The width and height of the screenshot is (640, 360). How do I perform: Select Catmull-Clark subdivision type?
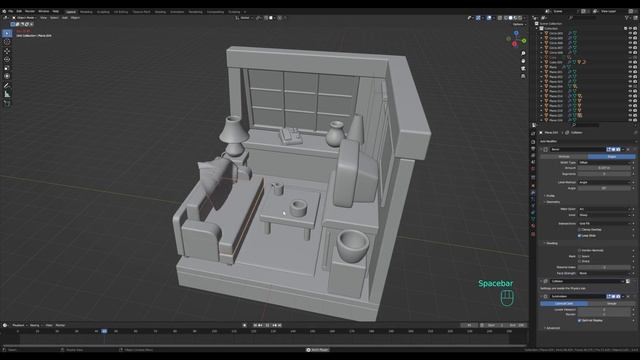pyautogui.click(x=564, y=303)
